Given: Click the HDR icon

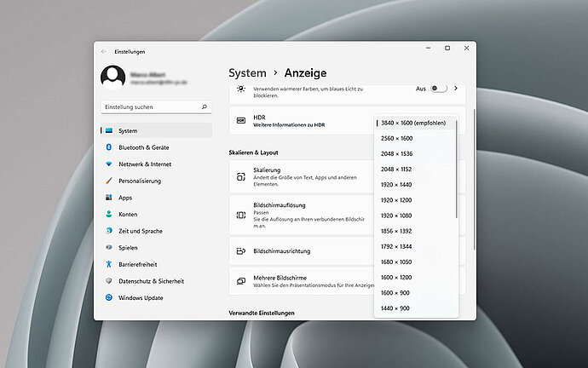Looking at the screenshot, I should 241,121.
